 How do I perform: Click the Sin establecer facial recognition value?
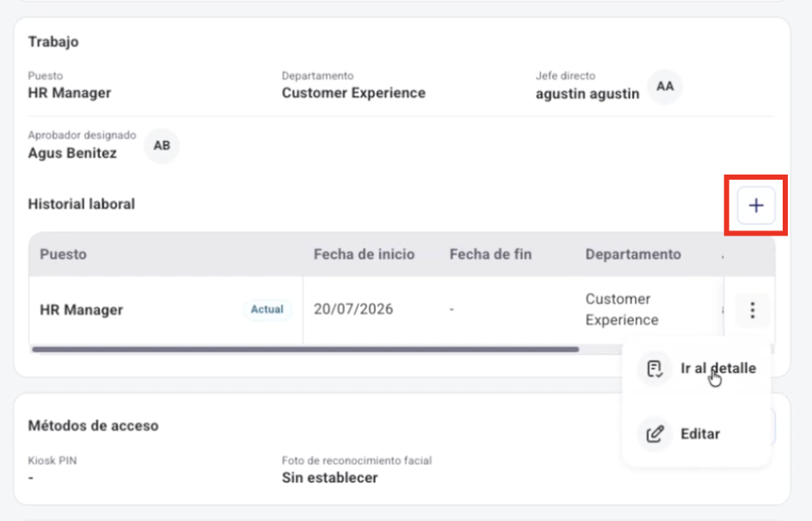pos(329,477)
